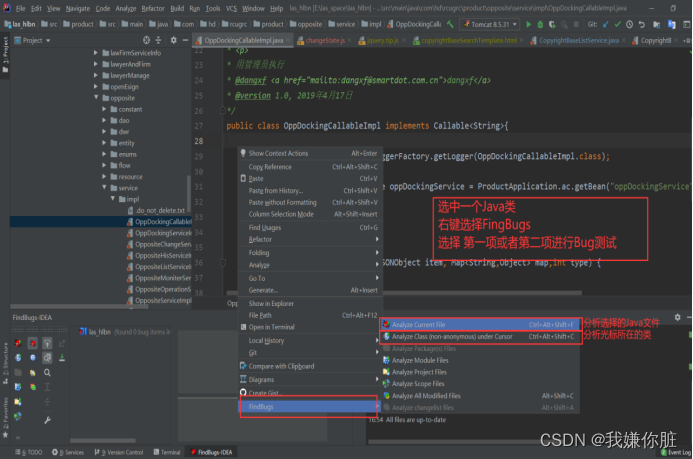Click the Git update project arrow icon
Screen dimensions: 693x459
[605, 24]
